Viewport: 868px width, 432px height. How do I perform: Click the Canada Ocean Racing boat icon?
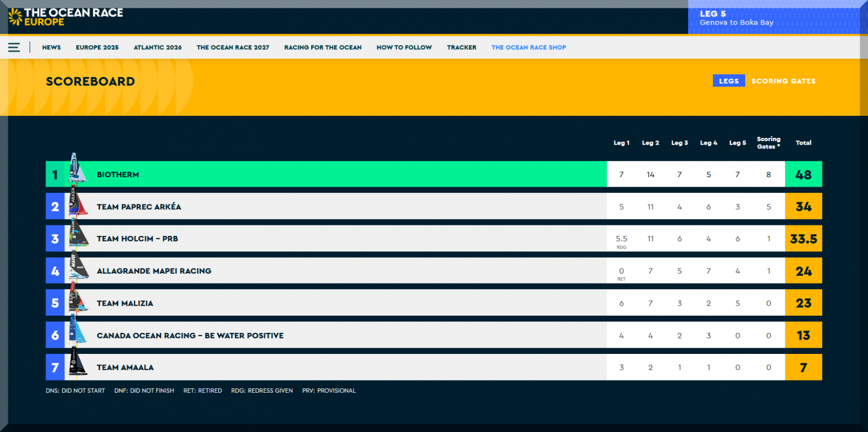(77, 332)
